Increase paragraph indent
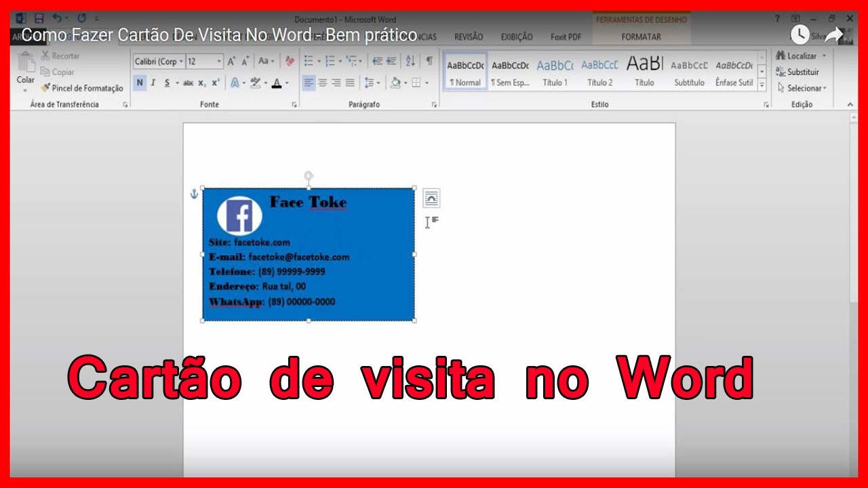This screenshot has width=868, height=488. coord(391,61)
